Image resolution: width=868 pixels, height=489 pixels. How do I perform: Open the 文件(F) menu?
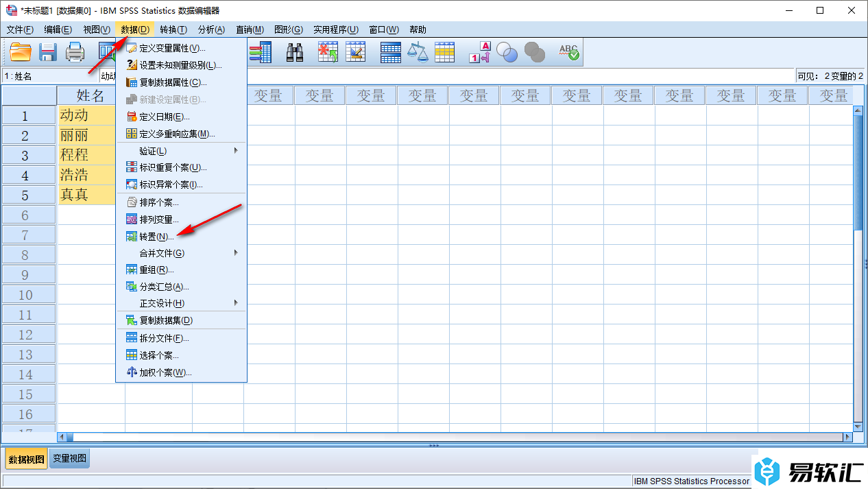[x=20, y=29]
